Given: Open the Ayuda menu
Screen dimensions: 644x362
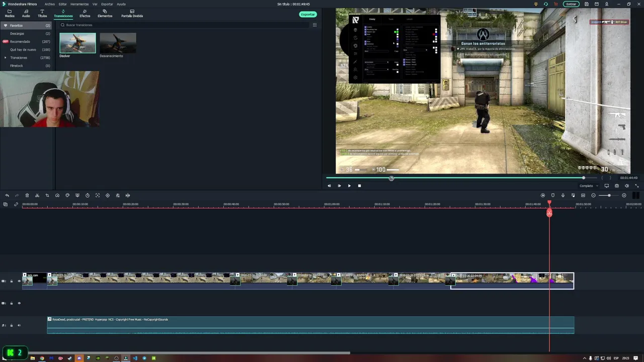Looking at the screenshot, I should coord(121,4).
